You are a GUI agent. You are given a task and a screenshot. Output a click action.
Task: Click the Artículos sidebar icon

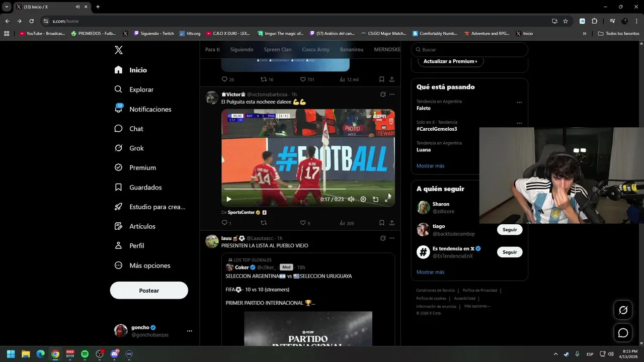(x=118, y=226)
